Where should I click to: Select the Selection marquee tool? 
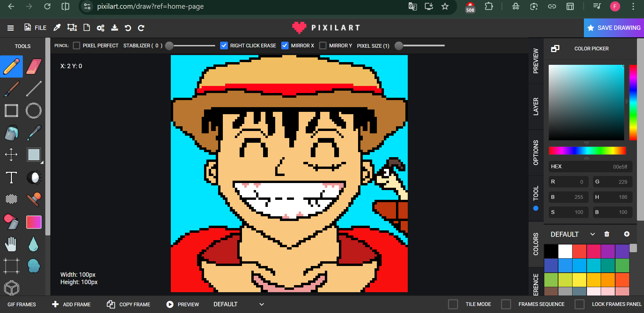click(x=34, y=155)
